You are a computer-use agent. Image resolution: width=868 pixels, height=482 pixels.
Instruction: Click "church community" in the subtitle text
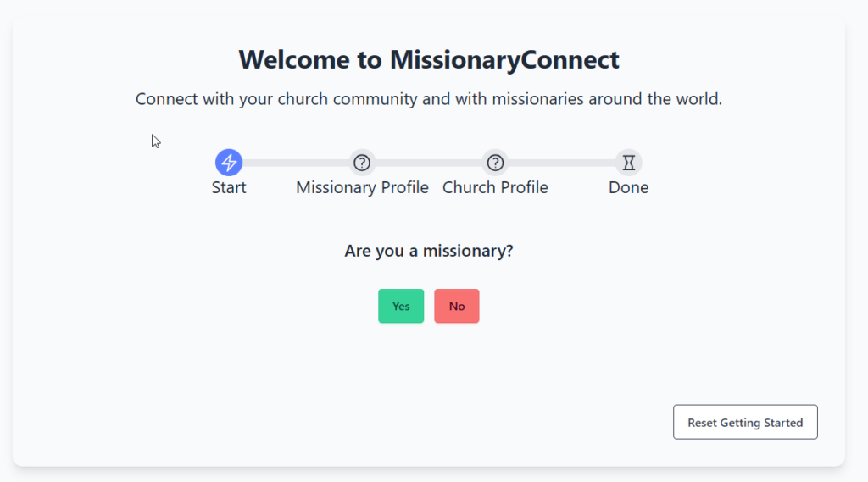pyautogui.click(x=349, y=99)
